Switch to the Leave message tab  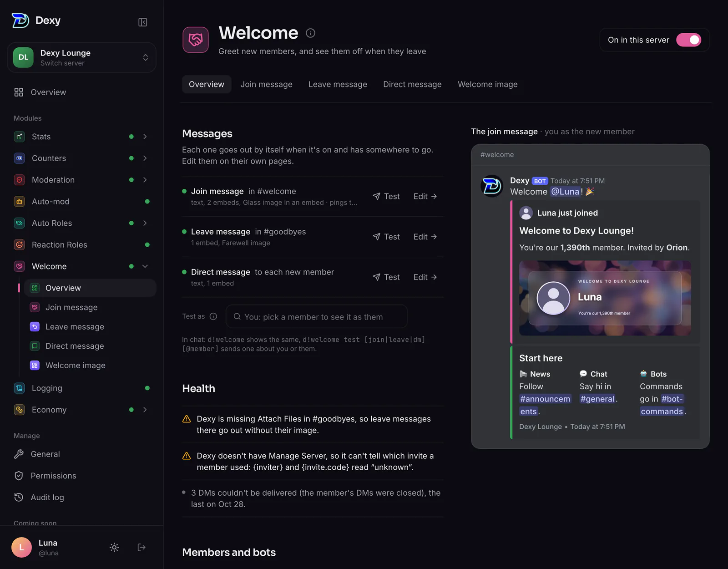338,84
